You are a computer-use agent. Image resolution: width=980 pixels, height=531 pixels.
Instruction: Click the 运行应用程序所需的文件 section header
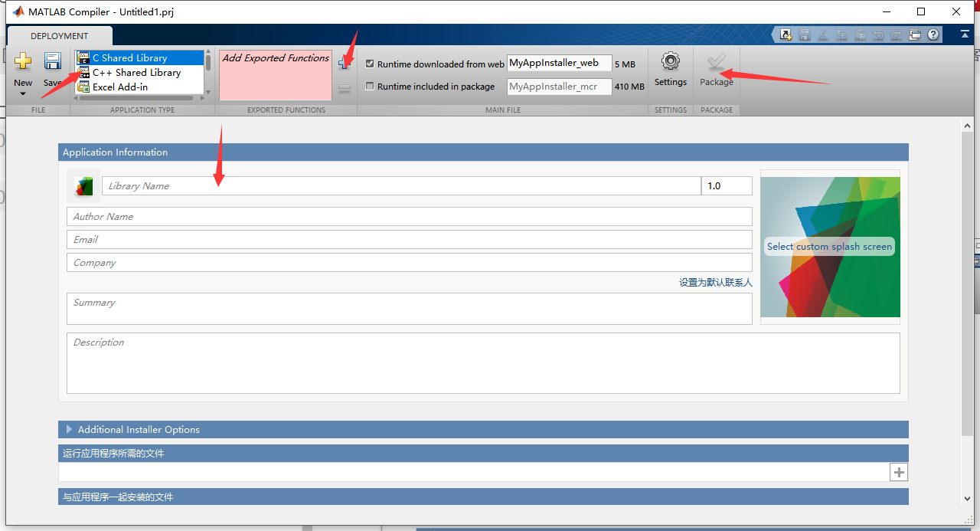click(483, 453)
